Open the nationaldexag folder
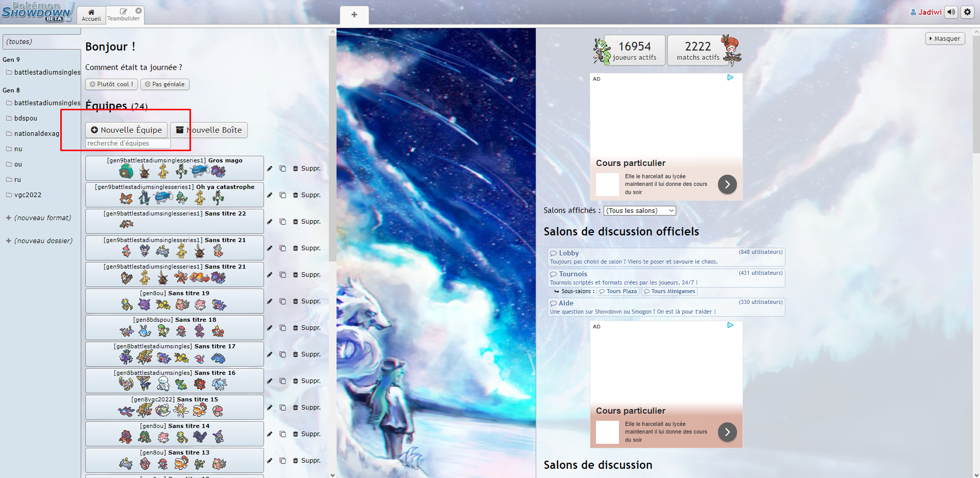 pos(33,134)
